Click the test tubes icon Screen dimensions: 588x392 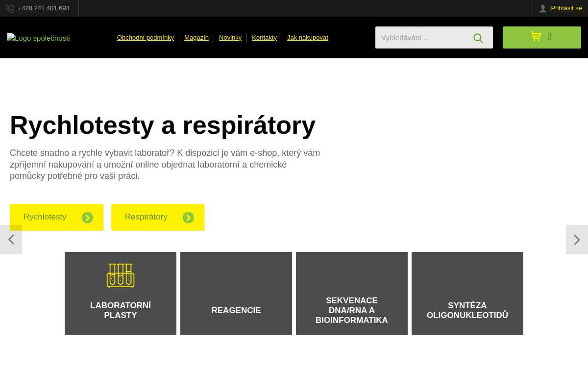121,276
